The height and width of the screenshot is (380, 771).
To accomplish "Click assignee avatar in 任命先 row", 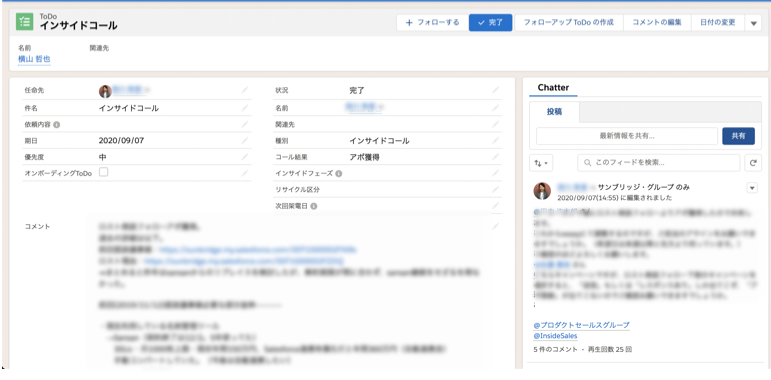I will coord(105,91).
